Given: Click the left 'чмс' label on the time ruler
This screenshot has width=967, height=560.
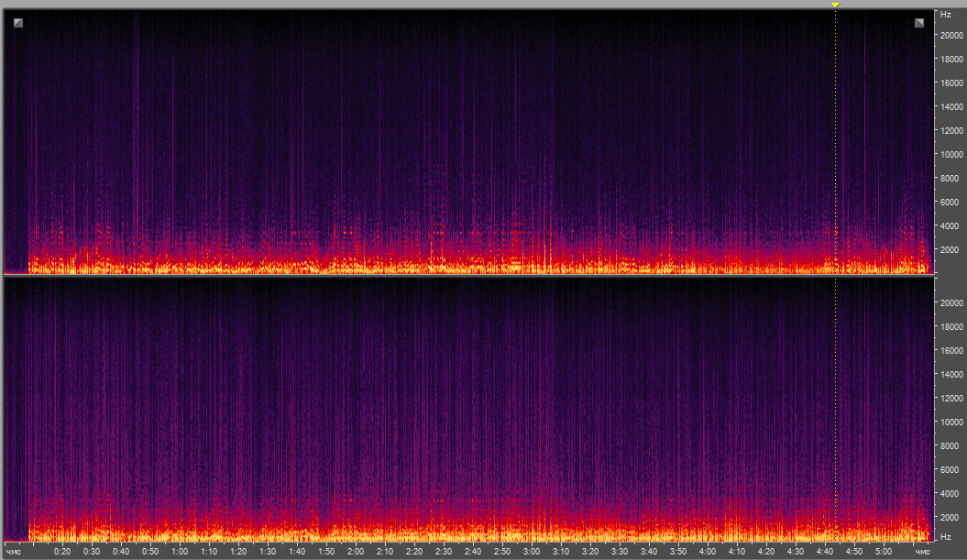Looking at the screenshot, I should point(13,552).
